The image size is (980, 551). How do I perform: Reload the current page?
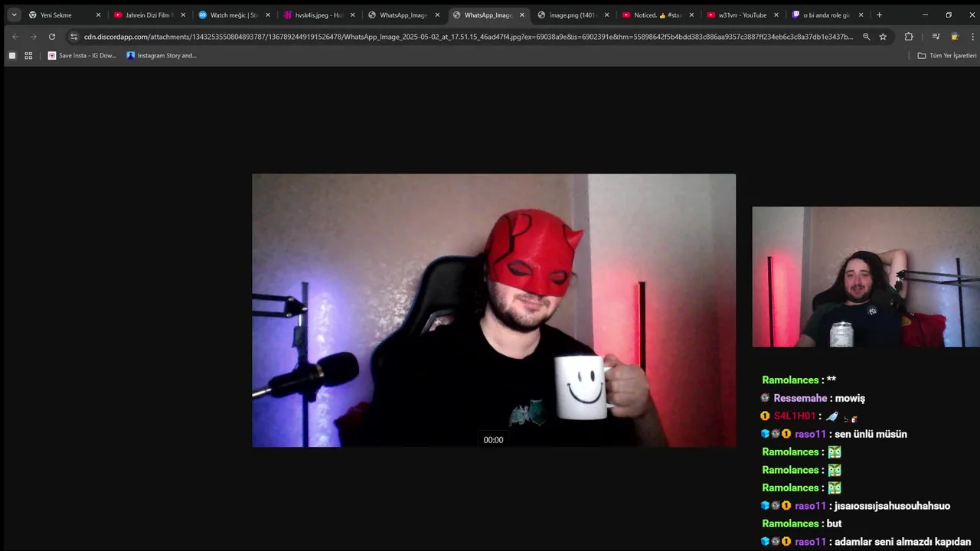(x=52, y=37)
